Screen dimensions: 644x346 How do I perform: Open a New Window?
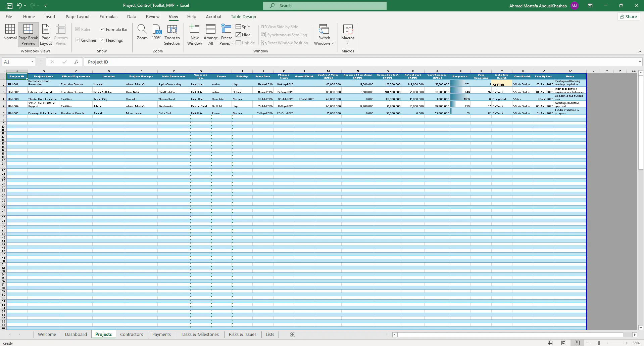(x=195, y=35)
